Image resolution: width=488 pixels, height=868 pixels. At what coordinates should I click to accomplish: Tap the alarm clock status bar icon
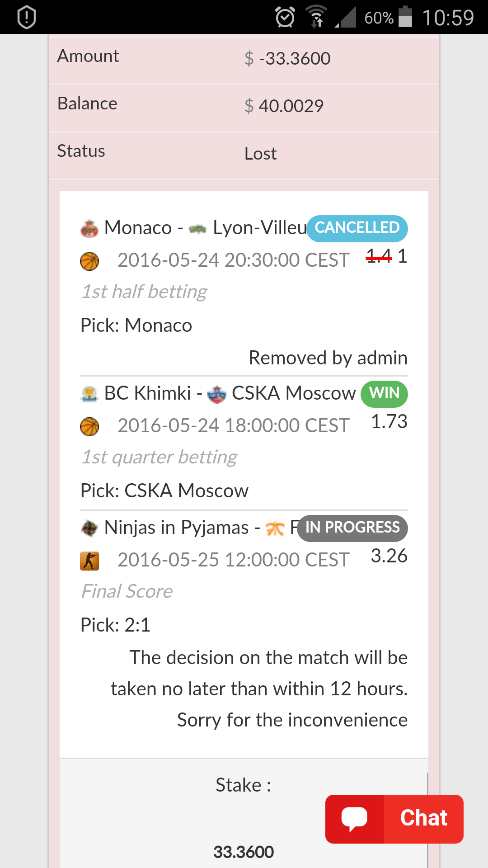[x=285, y=18]
